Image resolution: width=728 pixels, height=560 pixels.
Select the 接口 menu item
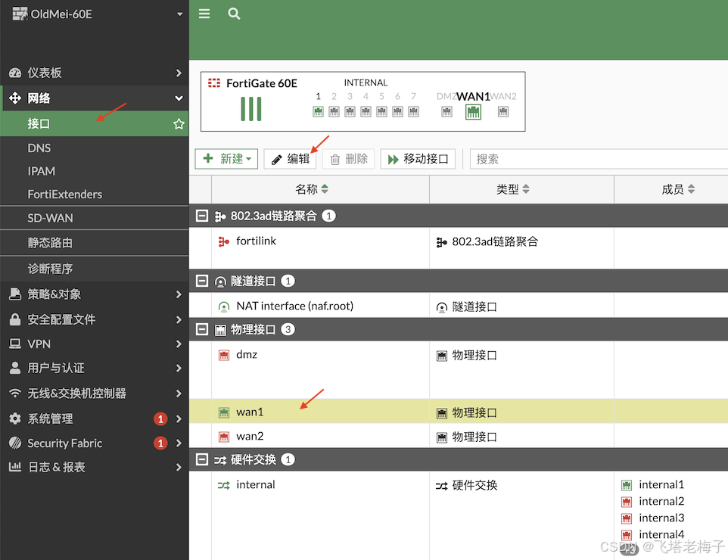(95, 123)
